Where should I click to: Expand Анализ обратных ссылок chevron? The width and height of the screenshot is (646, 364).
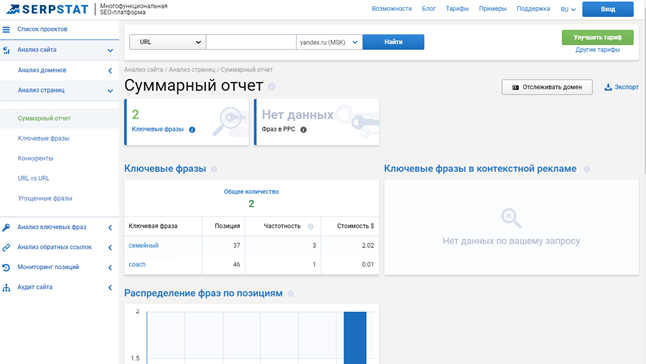(x=110, y=247)
